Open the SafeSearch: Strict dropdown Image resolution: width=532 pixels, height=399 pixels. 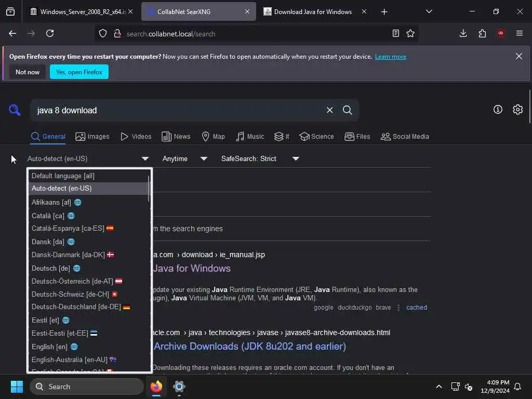coord(260,159)
